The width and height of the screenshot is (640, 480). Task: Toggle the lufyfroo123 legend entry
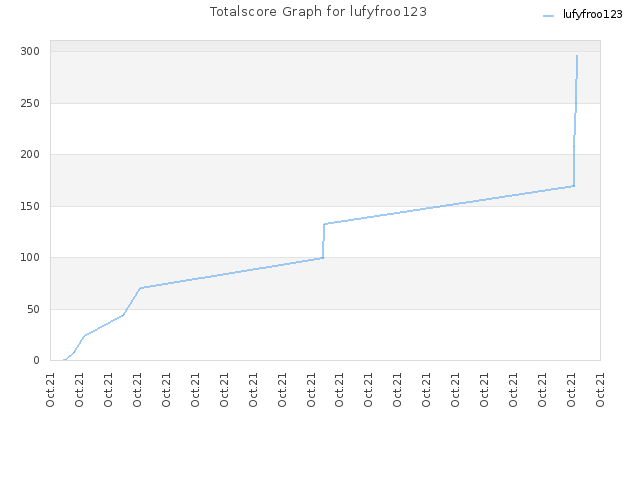pyautogui.click(x=582, y=15)
